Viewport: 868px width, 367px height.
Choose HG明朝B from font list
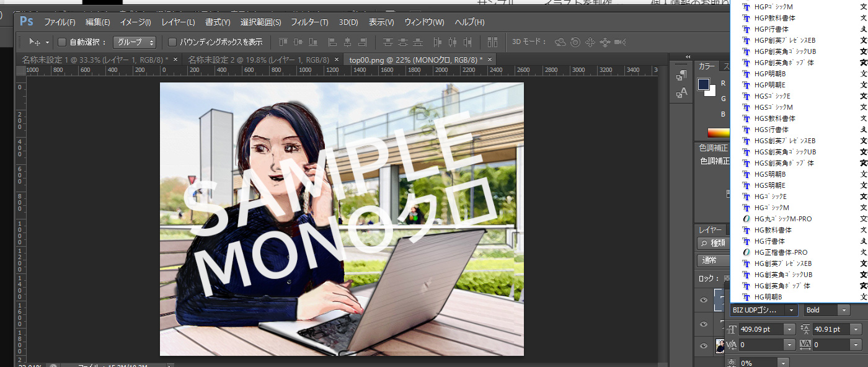pos(768,297)
